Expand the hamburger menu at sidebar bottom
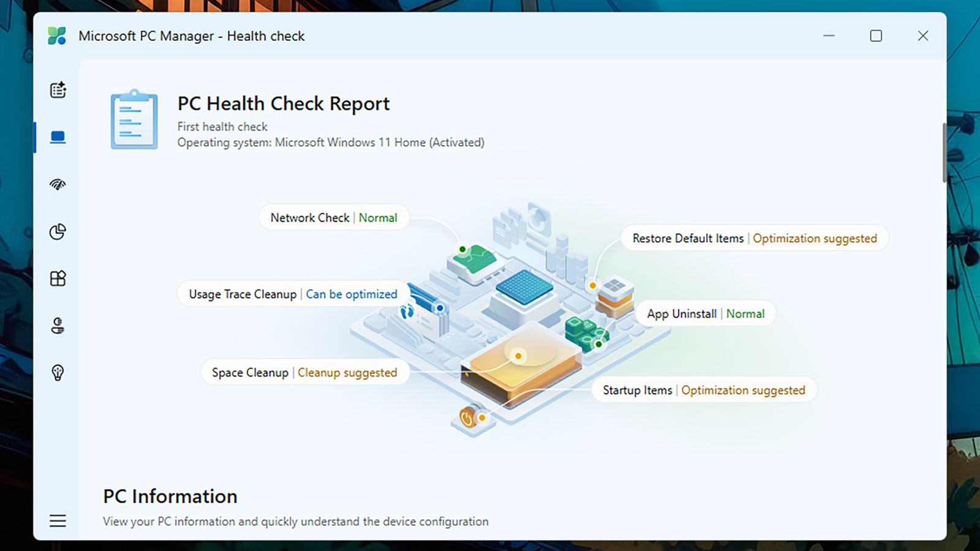 (x=58, y=521)
